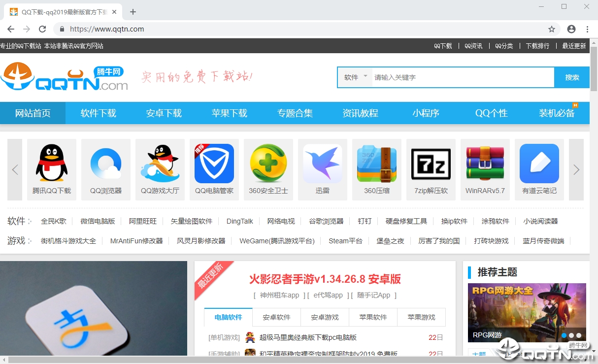Show next apps with right carousel arrow
The width and height of the screenshot is (598, 364).
pyautogui.click(x=576, y=169)
